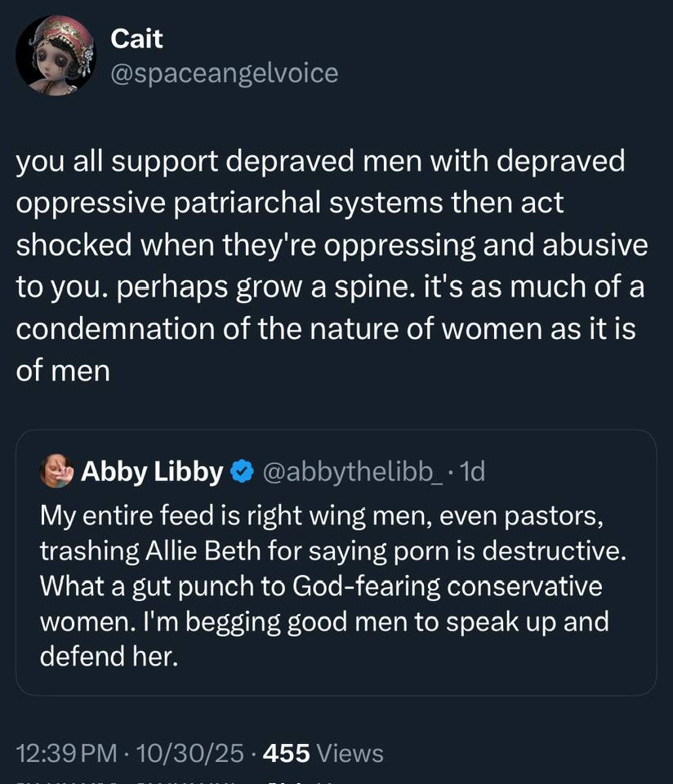Click the Views label
Image resolution: width=673 pixels, height=784 pixels.
point(350,753)
